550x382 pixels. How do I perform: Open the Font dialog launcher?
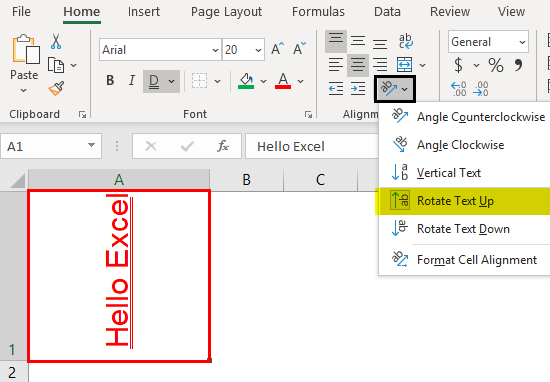(308, 114)
